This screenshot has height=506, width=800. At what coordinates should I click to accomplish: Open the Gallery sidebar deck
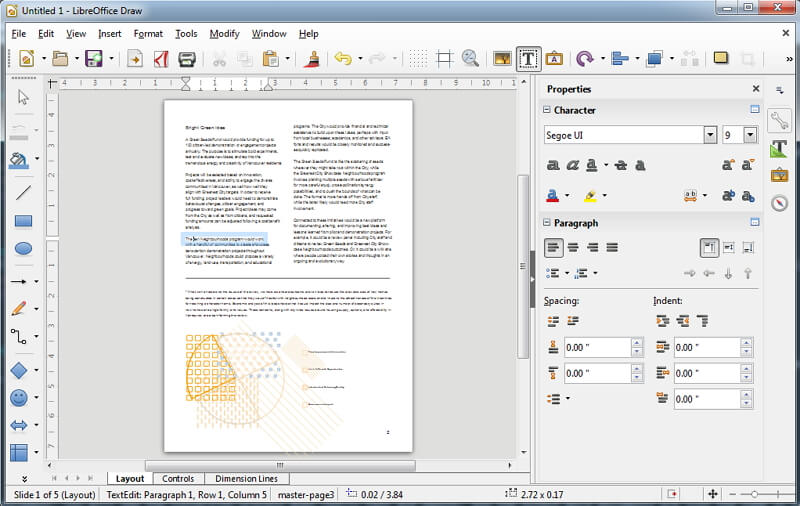coord(779,175)
